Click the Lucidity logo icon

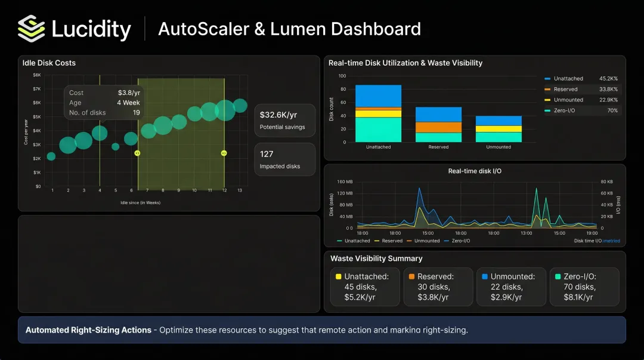[x=32, y=29]
